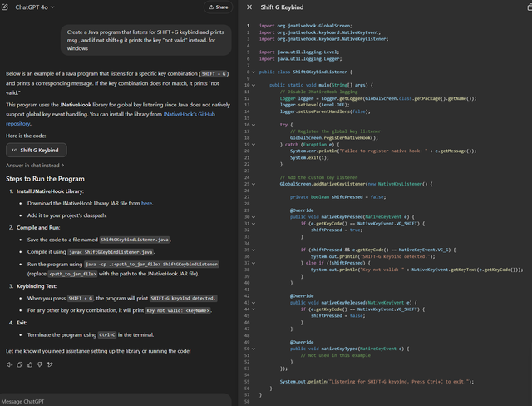This screenshot has height=406, width=532.
Task: Collapse the shiftPressed && VC_G if at line 35
Action: pos(254,250)
